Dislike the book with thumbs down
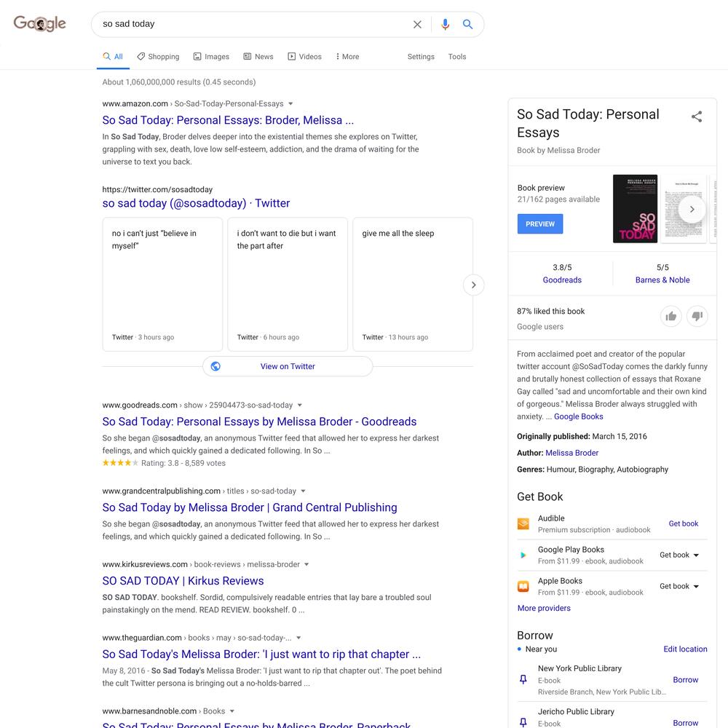728x728 pixels. click(x=697, y=317)
